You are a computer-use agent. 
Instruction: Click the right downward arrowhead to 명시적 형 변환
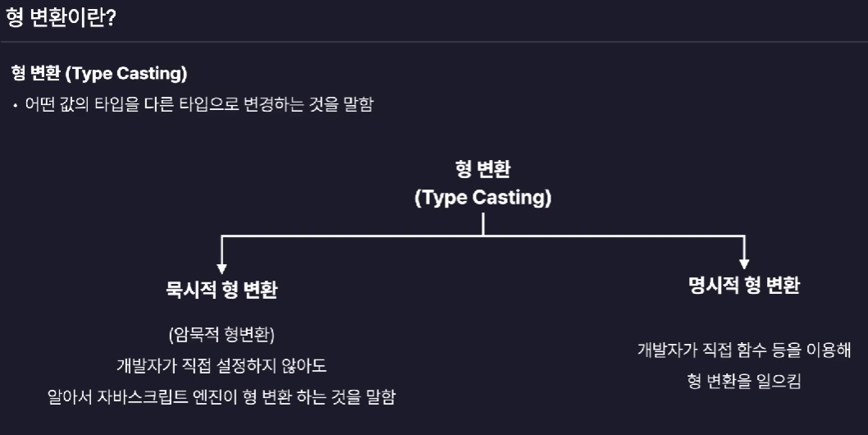point(744,263)
